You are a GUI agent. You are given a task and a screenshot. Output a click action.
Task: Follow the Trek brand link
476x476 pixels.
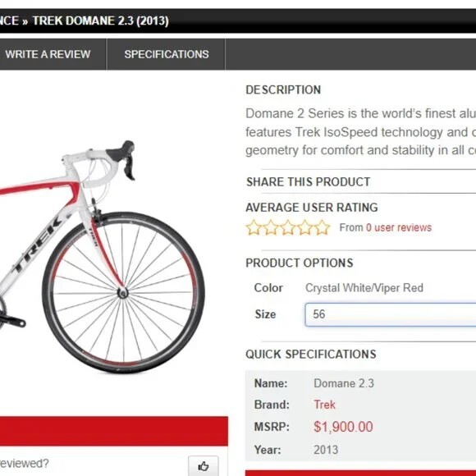pos(324,405)
